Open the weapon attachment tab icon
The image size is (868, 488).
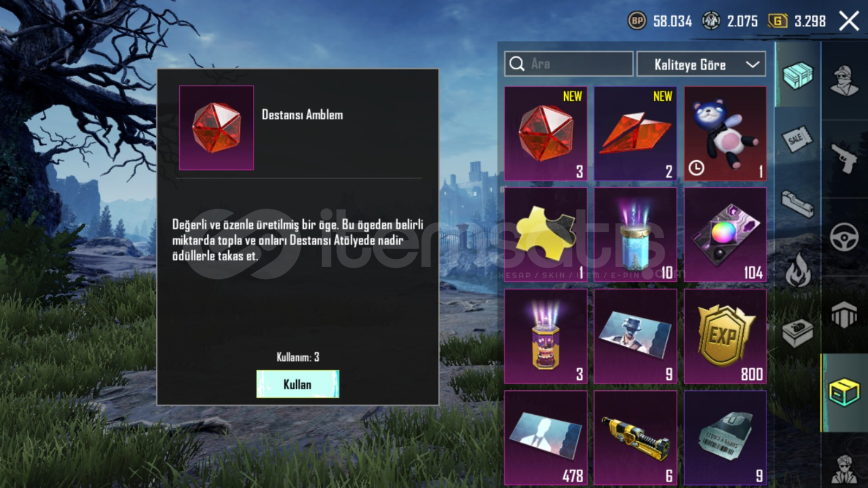pyautogui.click(x=798, y=204)
